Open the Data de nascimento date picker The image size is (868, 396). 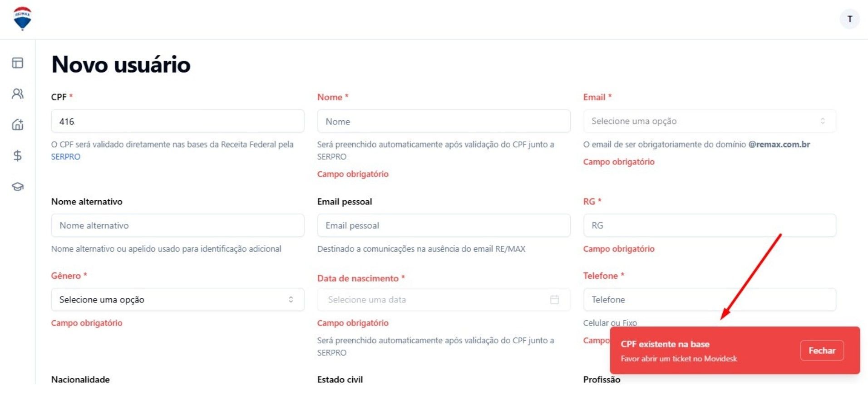point(444,300)
